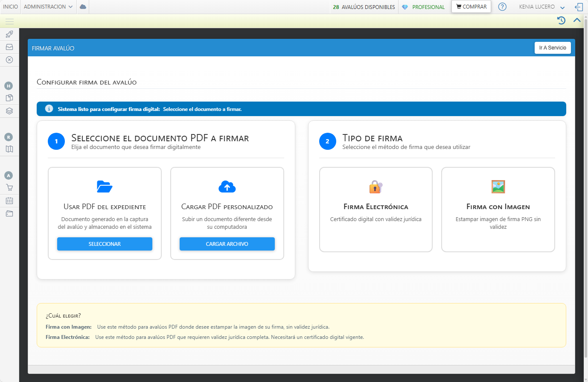Click the help question mark icon

tap(502, 7)
